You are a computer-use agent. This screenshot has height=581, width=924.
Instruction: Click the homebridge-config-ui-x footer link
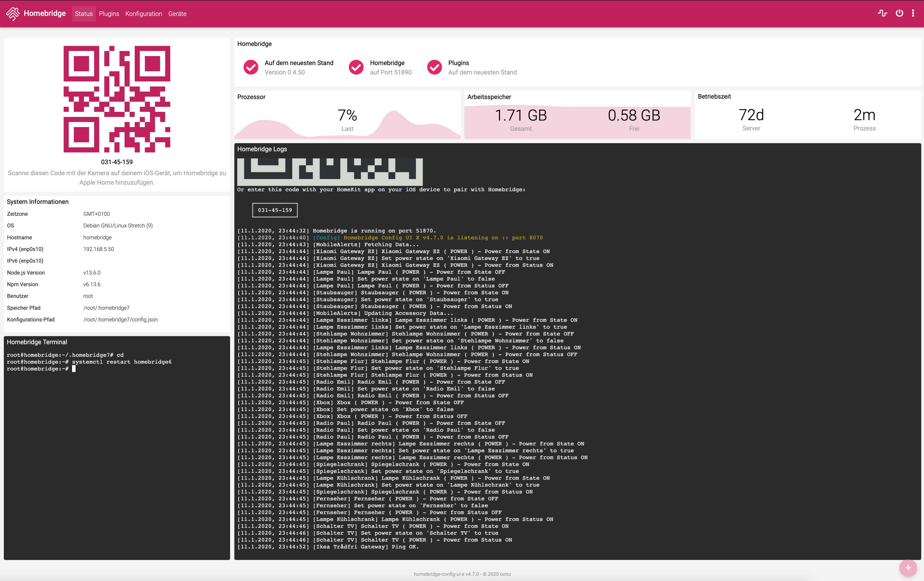(x=439, y=574)
